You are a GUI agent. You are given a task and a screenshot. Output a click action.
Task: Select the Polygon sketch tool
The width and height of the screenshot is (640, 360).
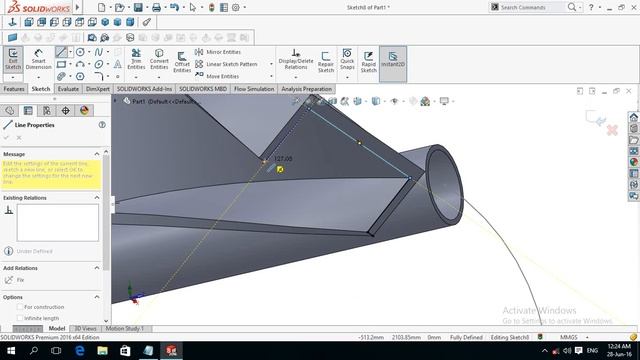80,76
